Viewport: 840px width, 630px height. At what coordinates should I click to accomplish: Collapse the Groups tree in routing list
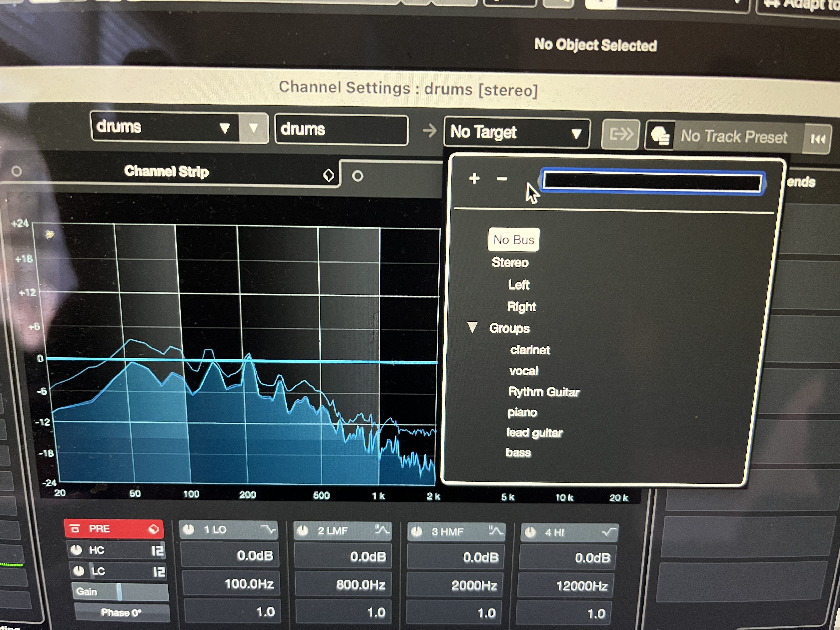pos(472,327)
